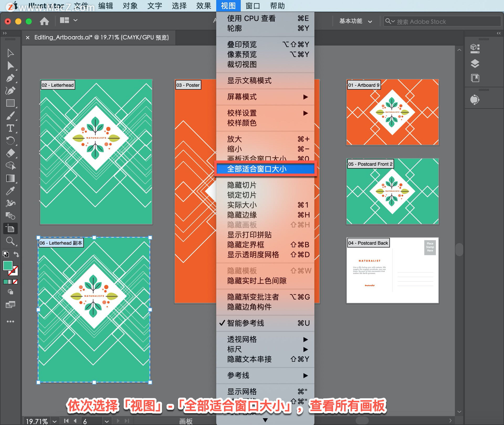
Task: Select the Zoom tool
Action: click(10, 241)
